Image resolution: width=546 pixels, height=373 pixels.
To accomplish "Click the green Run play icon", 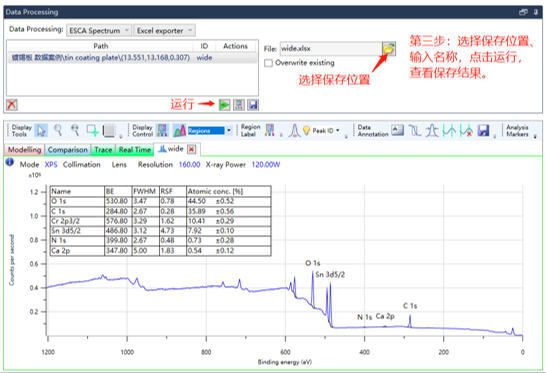I will point(224,104).
